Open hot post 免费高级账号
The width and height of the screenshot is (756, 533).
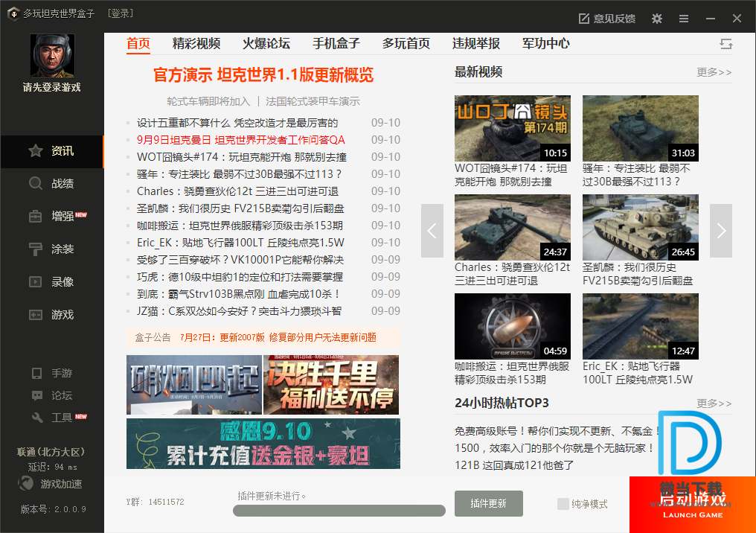pyautogui.click(x=557, y=431)
